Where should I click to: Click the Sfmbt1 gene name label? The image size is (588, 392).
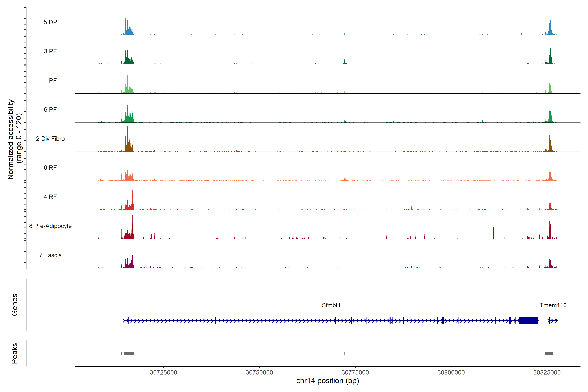(331, 305)
